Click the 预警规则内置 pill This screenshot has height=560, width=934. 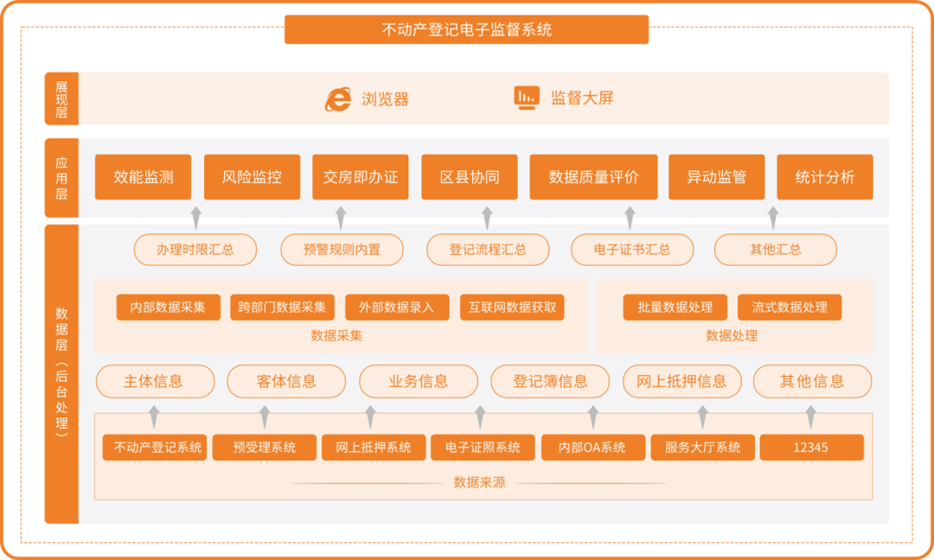[x=342, y=250]
